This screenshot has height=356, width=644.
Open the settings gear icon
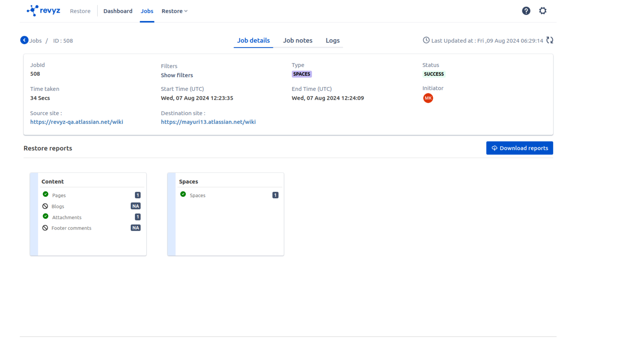pyautogui.click(x=542, y=11)
